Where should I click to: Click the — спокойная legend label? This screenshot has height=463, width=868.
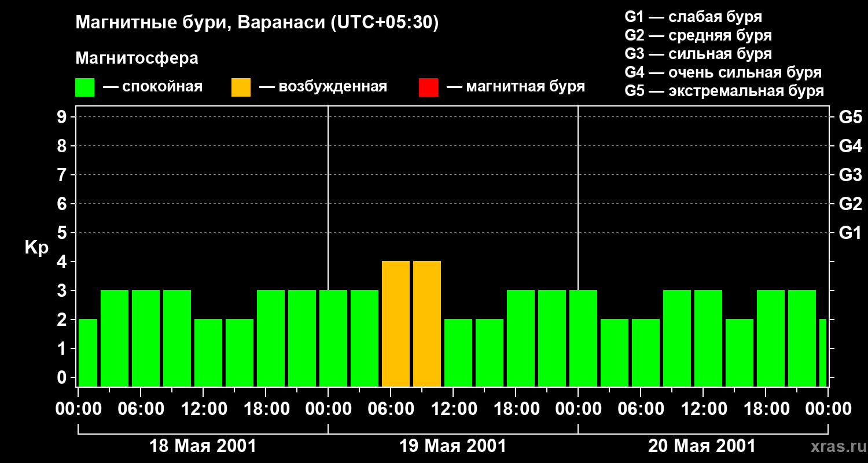pyautogui.click(x=153, y=87)
